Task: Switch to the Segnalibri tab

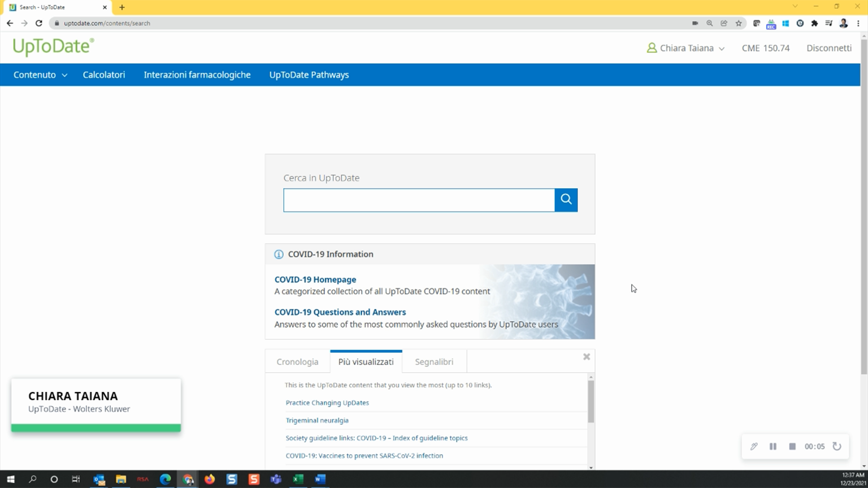Action: 434,362
